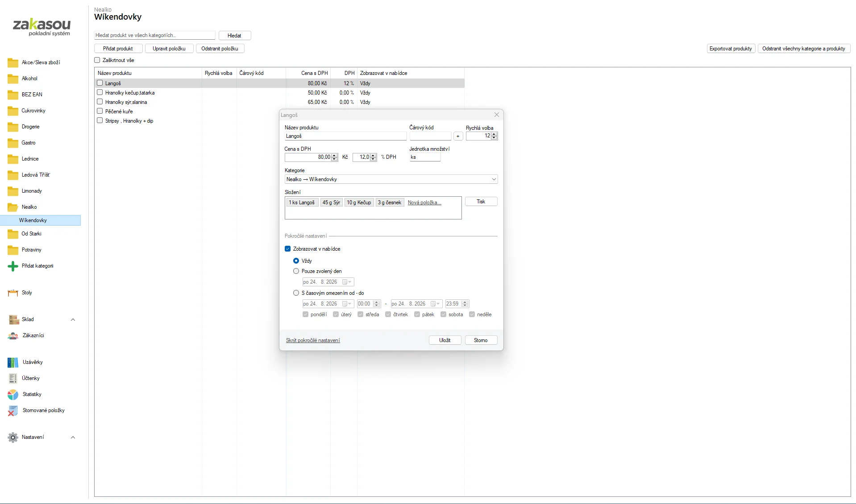Click the Nová položka link
Image resolution: width=856 pixels, height=504 pixels.
[424, 202]
